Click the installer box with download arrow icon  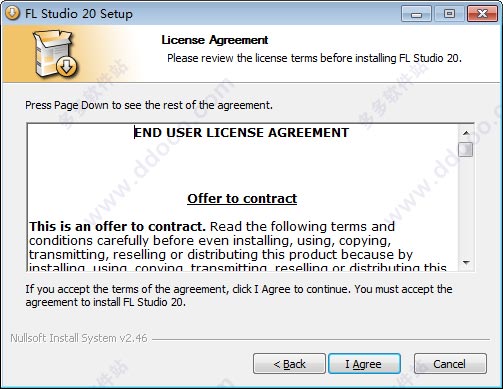tap(55, 54)
